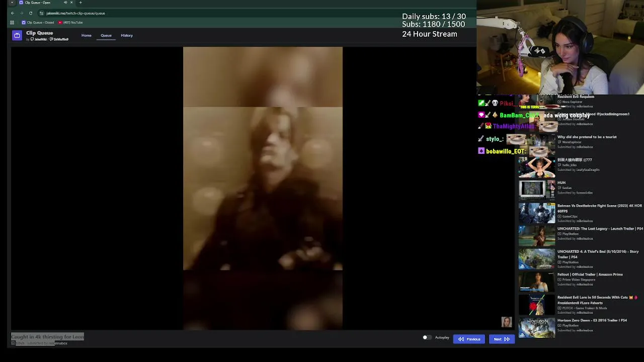Open the Clip Queue - Closed bookmark
This screenshot has height=362, width=644.
click(x=38, y=22)
